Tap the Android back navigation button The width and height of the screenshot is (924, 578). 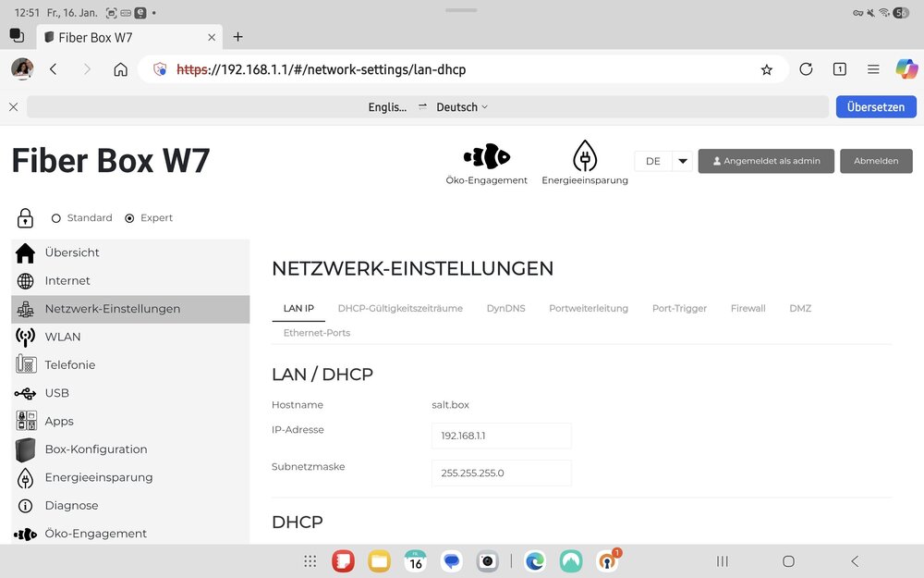click(855, 561)
